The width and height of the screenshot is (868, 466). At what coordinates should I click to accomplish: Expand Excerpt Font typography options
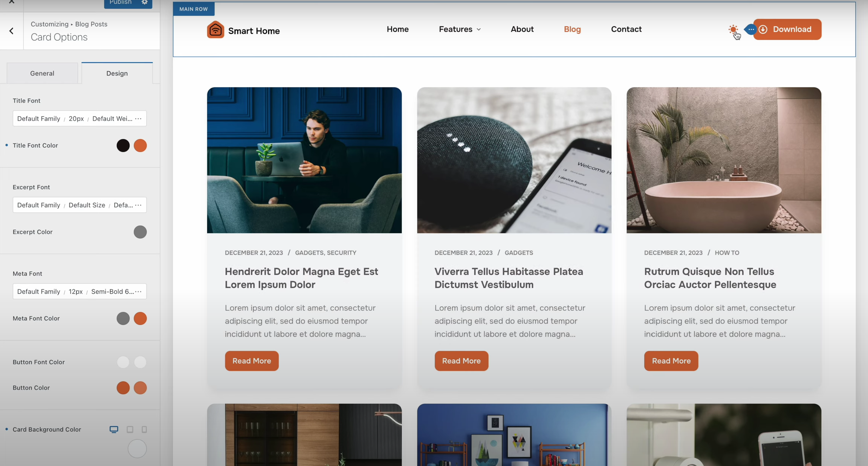tap(138, 205)
